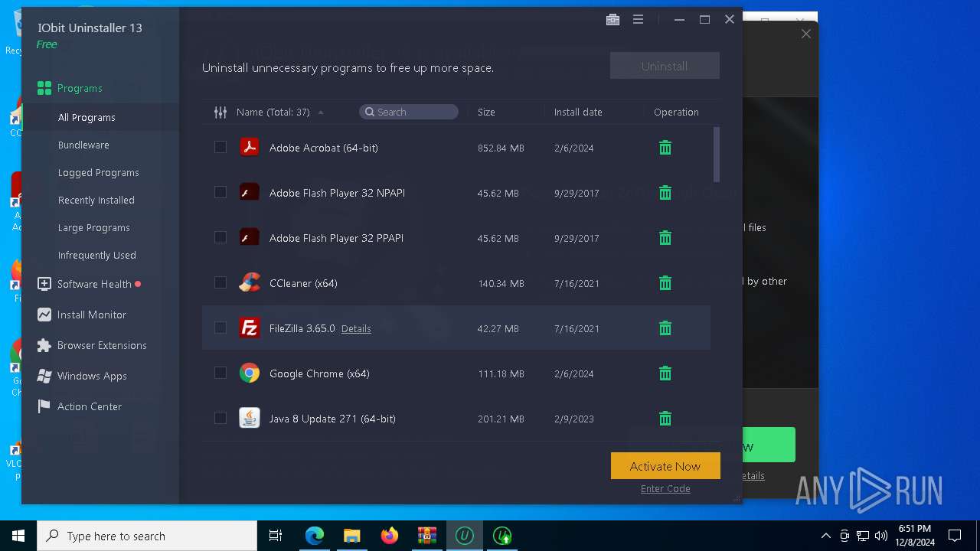Click the program list vertical scrollbar

717,155
